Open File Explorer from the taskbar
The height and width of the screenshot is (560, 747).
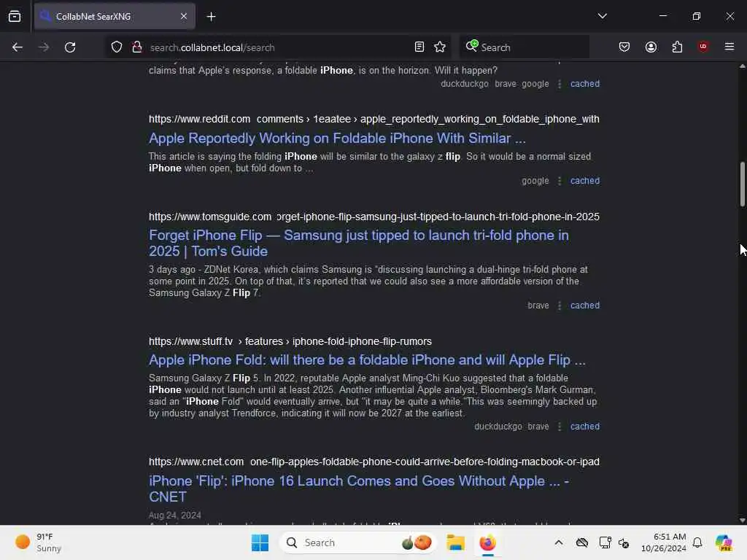click(455, 542)
